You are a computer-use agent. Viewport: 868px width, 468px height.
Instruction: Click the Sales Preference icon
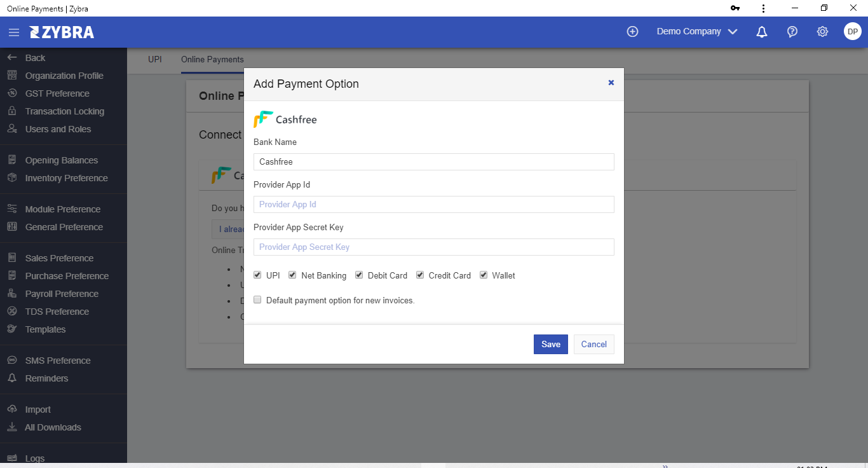(x=12, y=258)
